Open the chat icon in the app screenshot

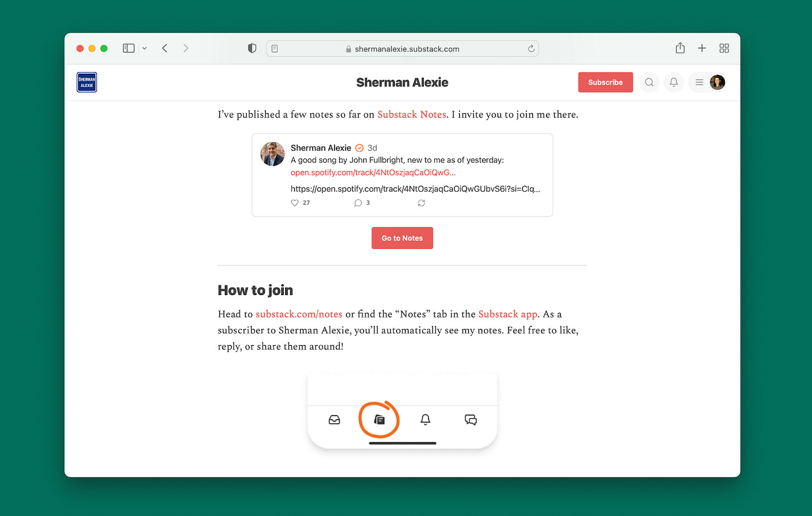pyautogui.click(x=470, y=419)
